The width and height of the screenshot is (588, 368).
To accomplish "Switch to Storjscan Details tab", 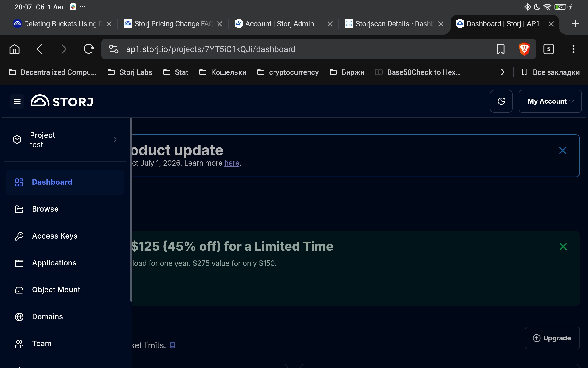I will click(x=390, y=24).
